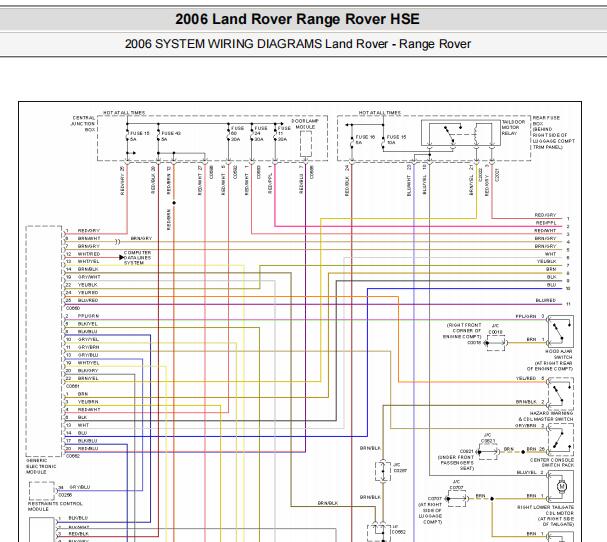Click the Door Lamp Module label
The width and height of the screenshot is (607, 542).
305,124
